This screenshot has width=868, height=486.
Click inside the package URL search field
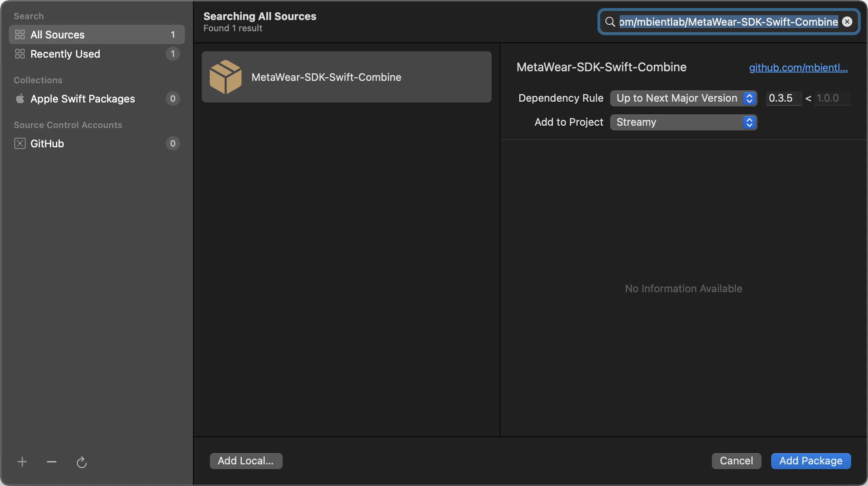(729, 22)
